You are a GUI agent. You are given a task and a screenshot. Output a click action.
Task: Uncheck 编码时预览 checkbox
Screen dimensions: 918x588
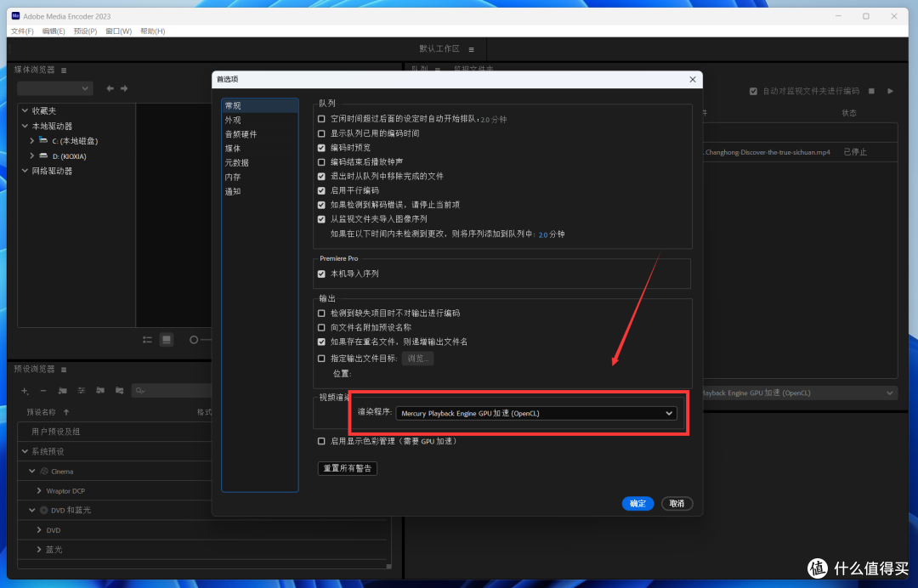321,148
